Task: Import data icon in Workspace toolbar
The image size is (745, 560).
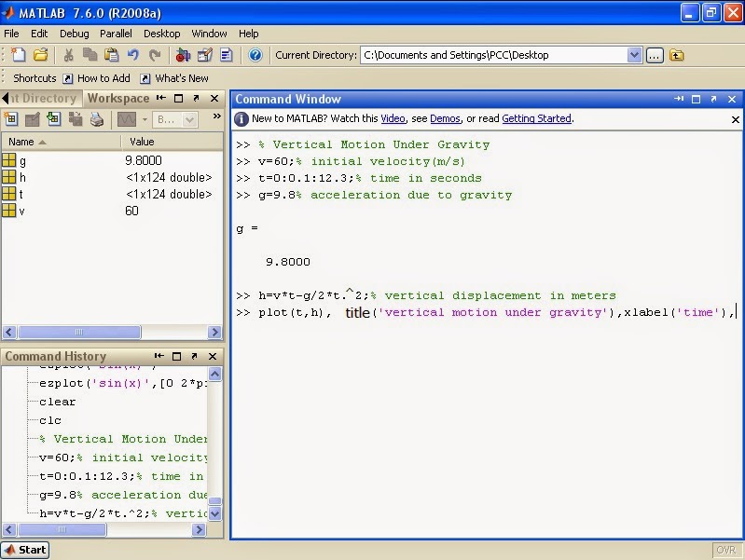Action: [x=54, y=118]
